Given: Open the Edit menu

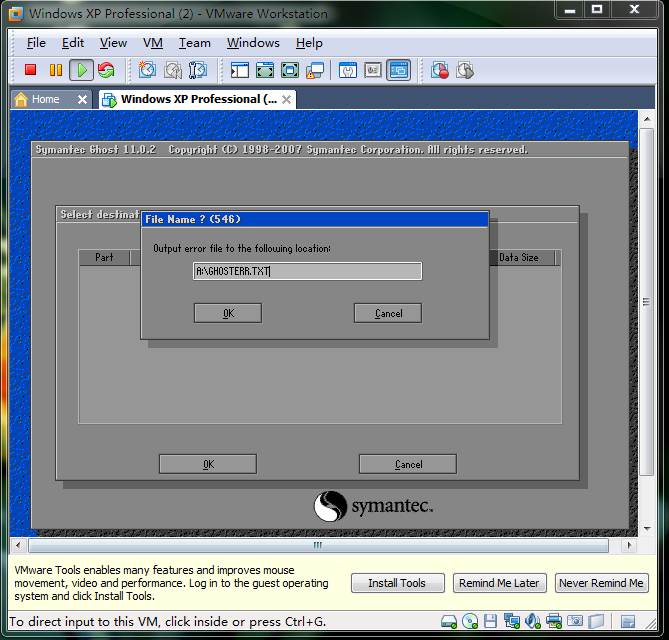Looking at the screenshot, I should tap(73, 43).
